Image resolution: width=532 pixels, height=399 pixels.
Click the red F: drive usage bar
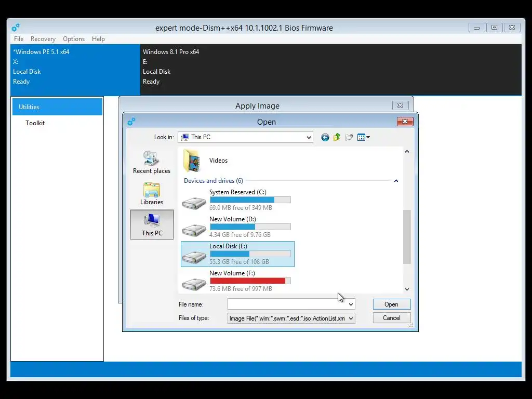250,281
